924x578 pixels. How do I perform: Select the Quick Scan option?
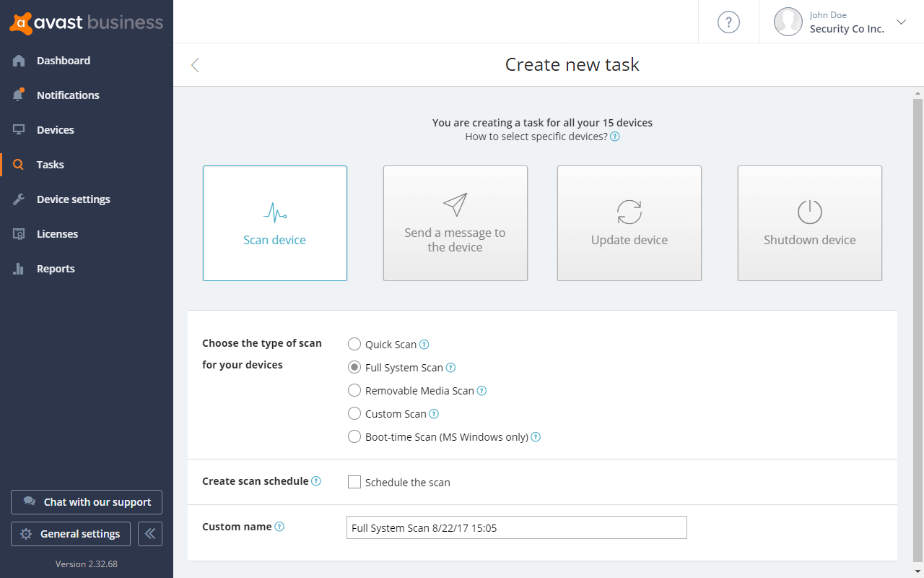click(x=354, y=344)
